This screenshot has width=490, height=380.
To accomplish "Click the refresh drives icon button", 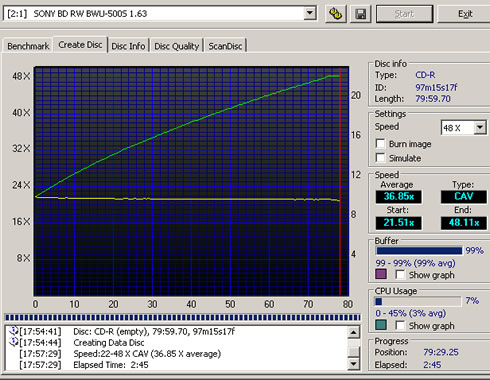I will [336, 14].
